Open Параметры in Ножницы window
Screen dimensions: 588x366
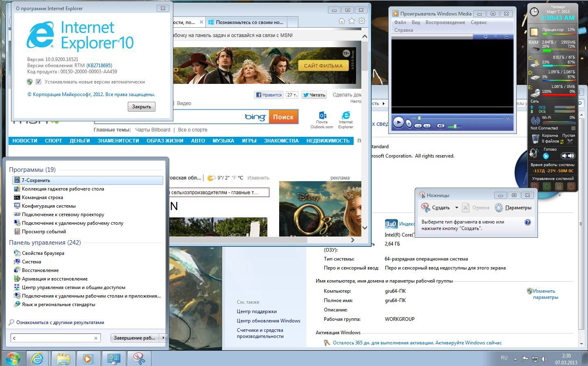(x=513, y=208)
